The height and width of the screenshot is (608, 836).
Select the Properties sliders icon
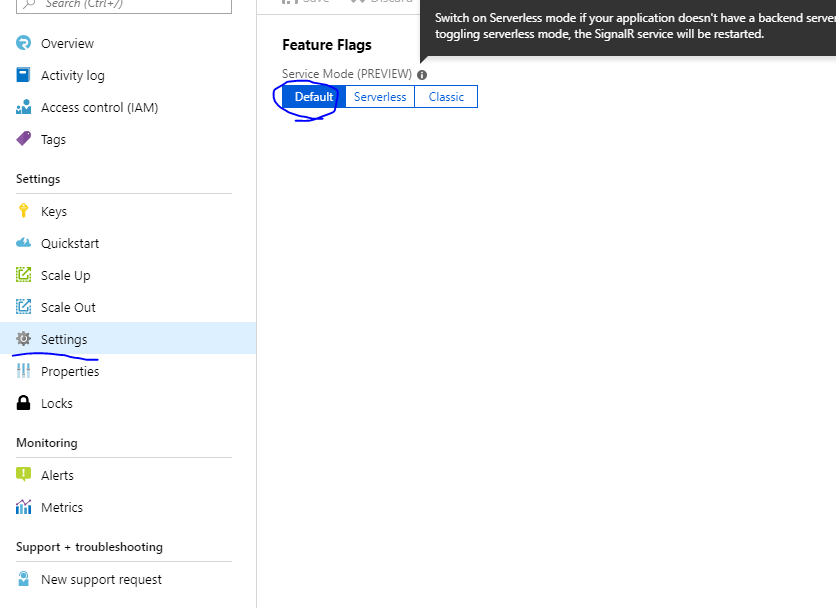pos(22,371)
